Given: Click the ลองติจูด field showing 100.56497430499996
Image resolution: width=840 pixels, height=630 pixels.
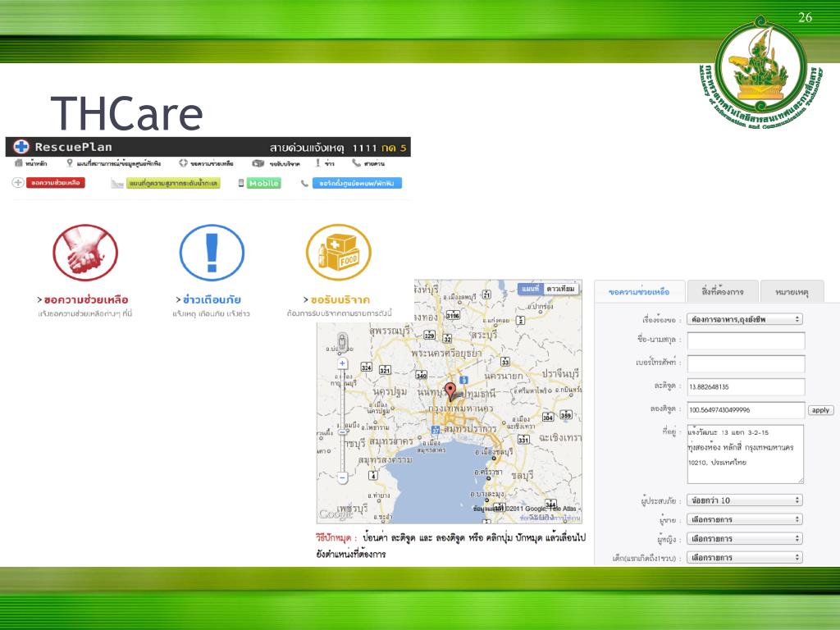Looking at the screenshot, I should tap(746, 410).
